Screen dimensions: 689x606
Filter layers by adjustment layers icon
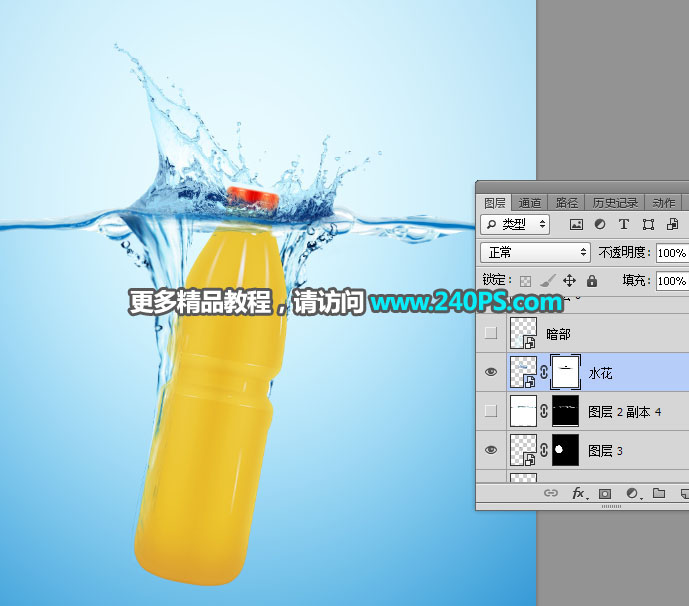pyautogui.click(x=599, y=225)
